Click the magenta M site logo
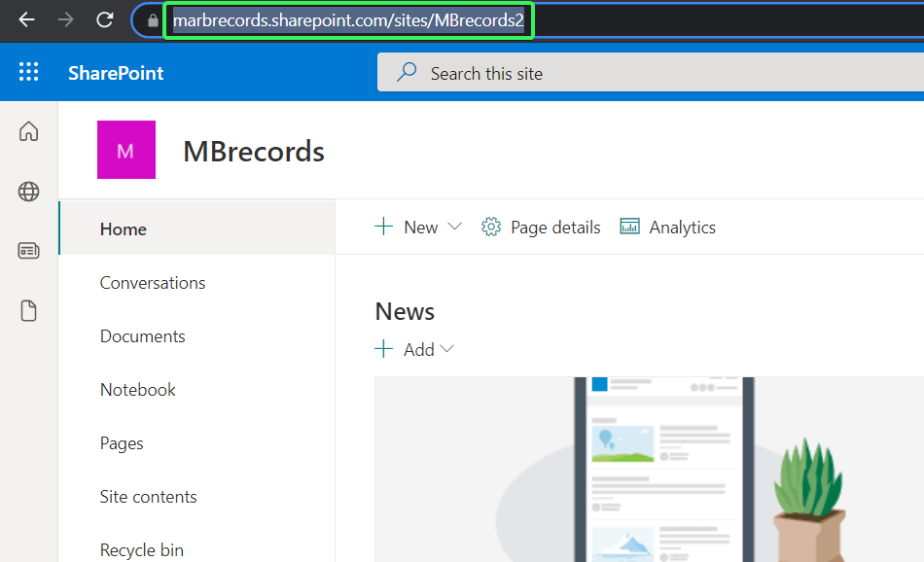The height and width of the screenshot is (562, 924). click(126, 150)
